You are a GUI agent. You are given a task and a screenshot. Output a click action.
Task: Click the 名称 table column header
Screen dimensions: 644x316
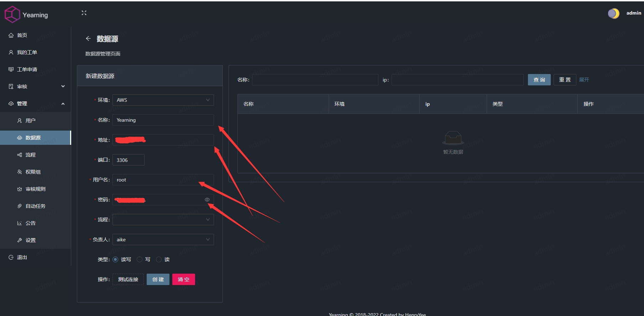283,104
